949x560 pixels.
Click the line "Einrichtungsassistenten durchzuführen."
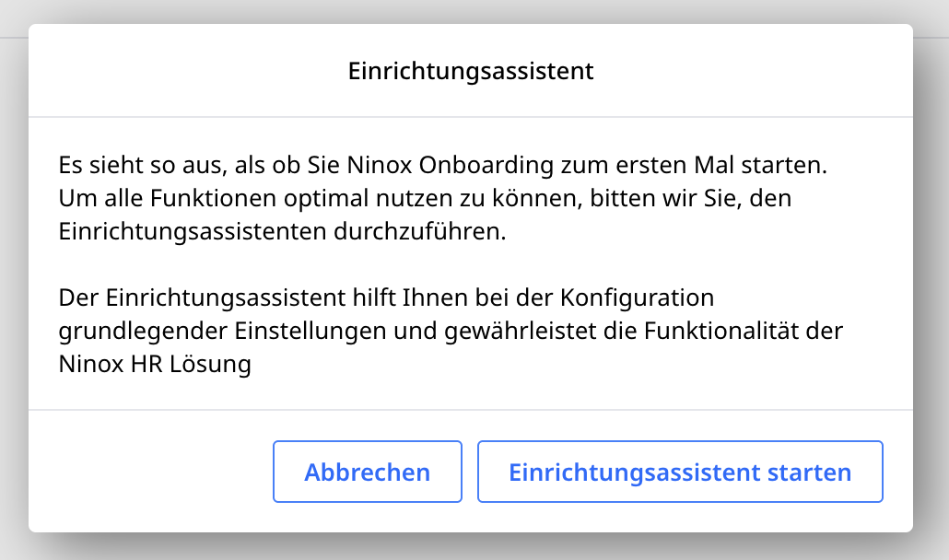point(282,231)
